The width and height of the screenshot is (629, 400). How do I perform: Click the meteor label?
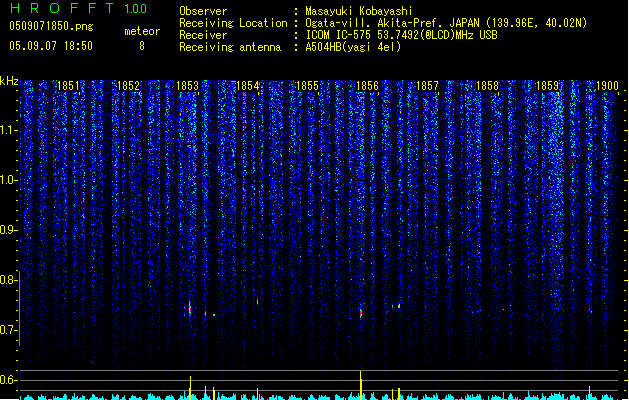click(142, 31)
